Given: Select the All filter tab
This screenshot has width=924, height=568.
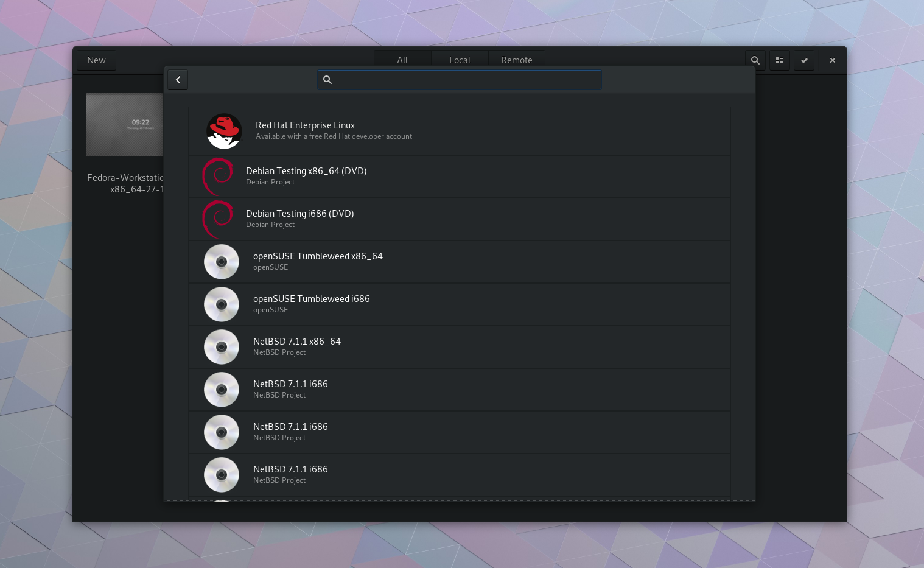Looking at the screenshot, I should (402, 60).
